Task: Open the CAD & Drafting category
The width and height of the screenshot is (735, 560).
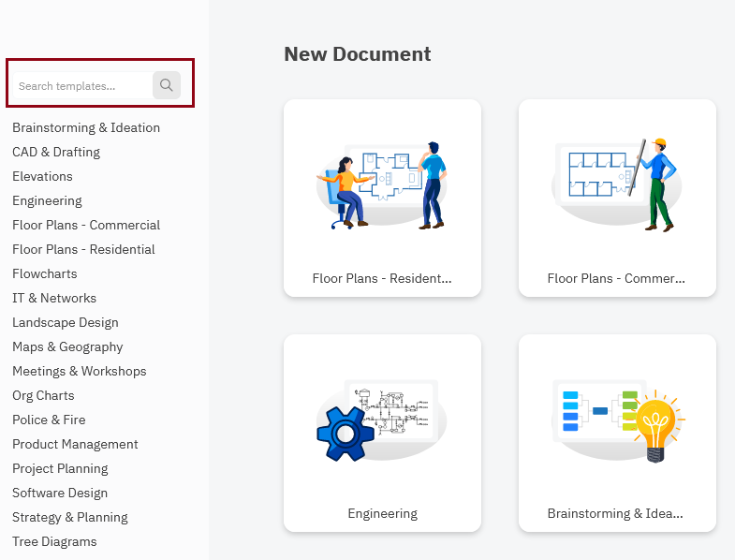Action: click(x=56, y=152)
